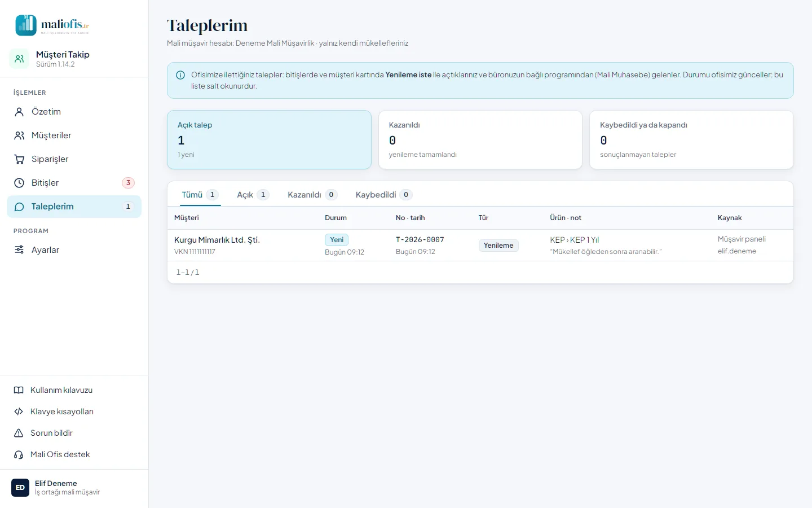Screen dimensions: 812x508
Task: Click the Mali Ofis destek headset icon
Action: 19,454
